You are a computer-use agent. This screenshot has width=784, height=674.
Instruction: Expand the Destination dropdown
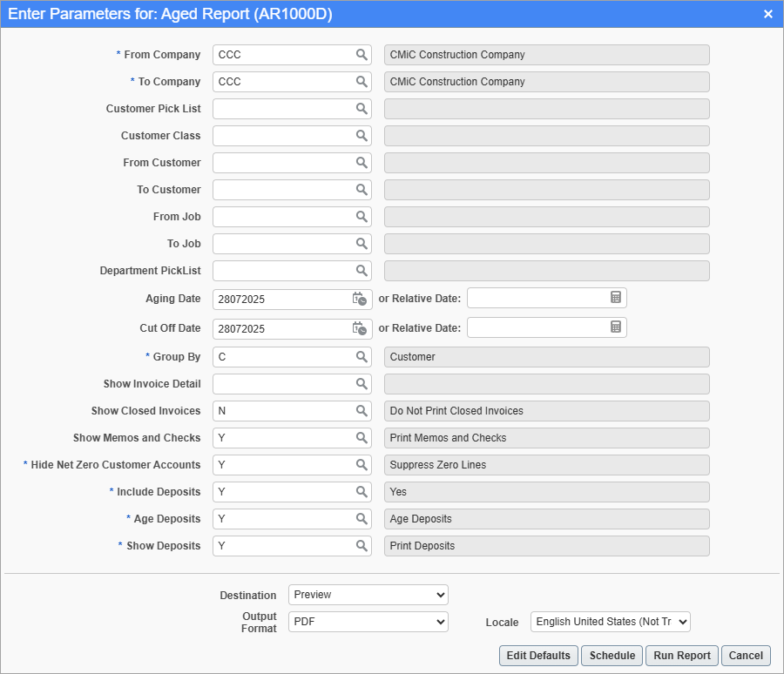coord(368,595)
